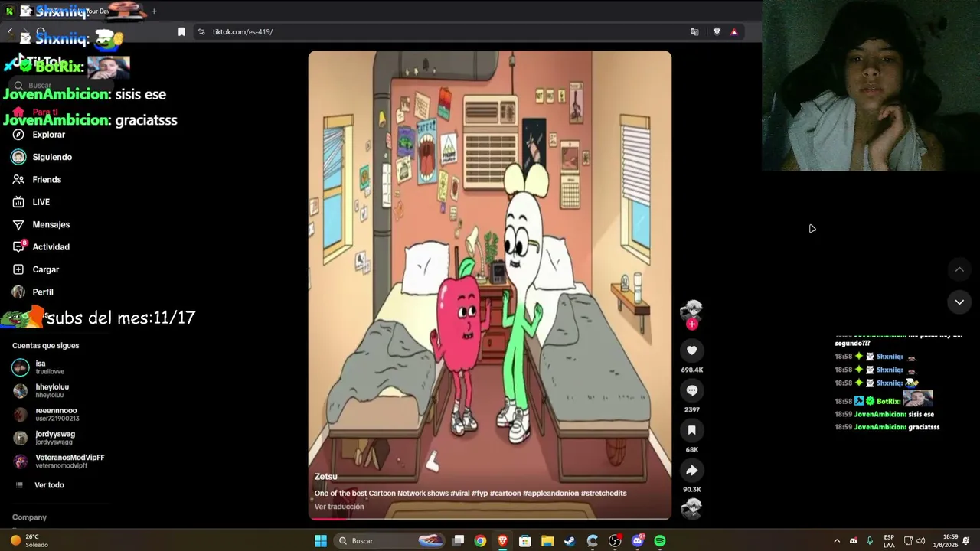The height and width of the screenshot is (551, 980).
Task: Open a new browser tab
Action: tap(154, 11)
